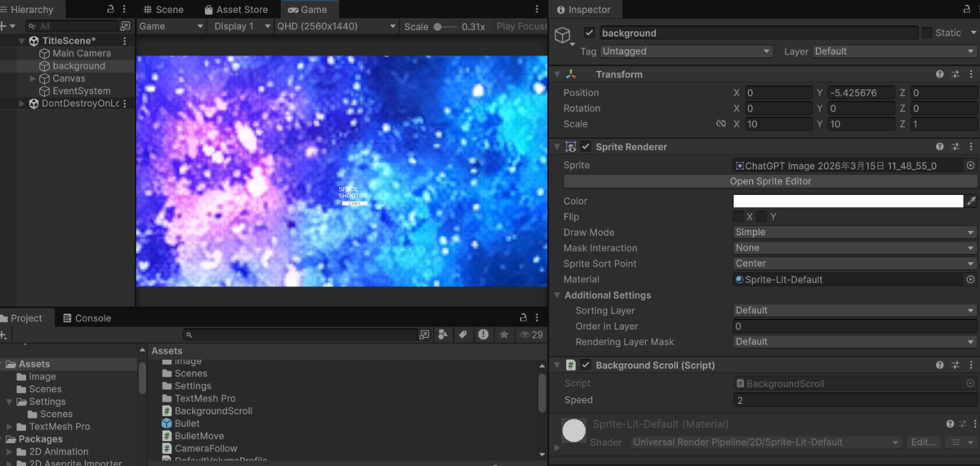Open Sprite Renderer preset settings icon

pyautogui.click(x=955, y=147)
